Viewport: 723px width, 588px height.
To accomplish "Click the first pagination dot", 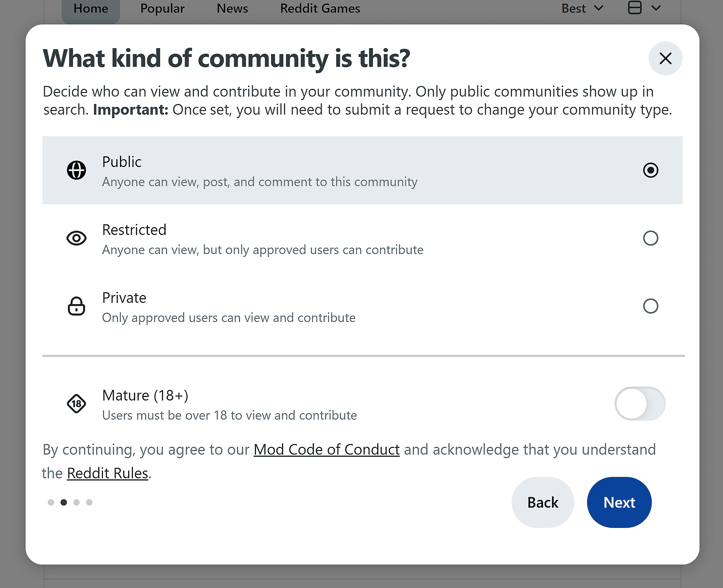I will click(51, 503).
